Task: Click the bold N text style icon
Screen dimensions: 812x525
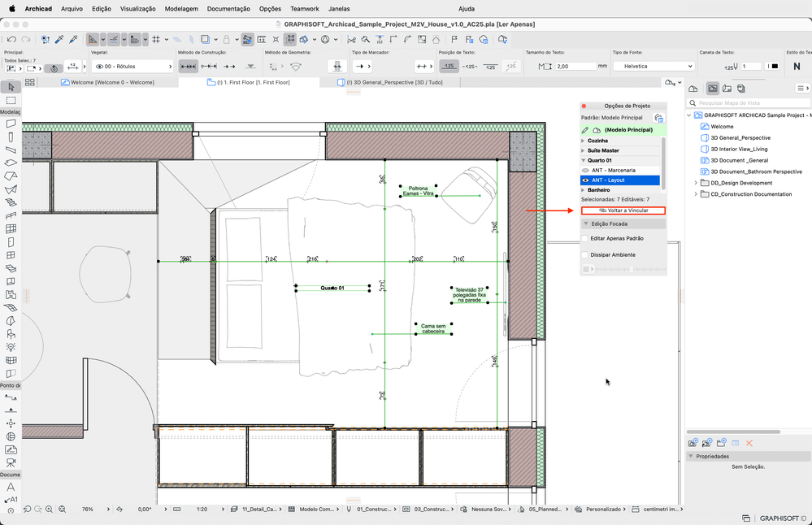Action: click(797, 67)
